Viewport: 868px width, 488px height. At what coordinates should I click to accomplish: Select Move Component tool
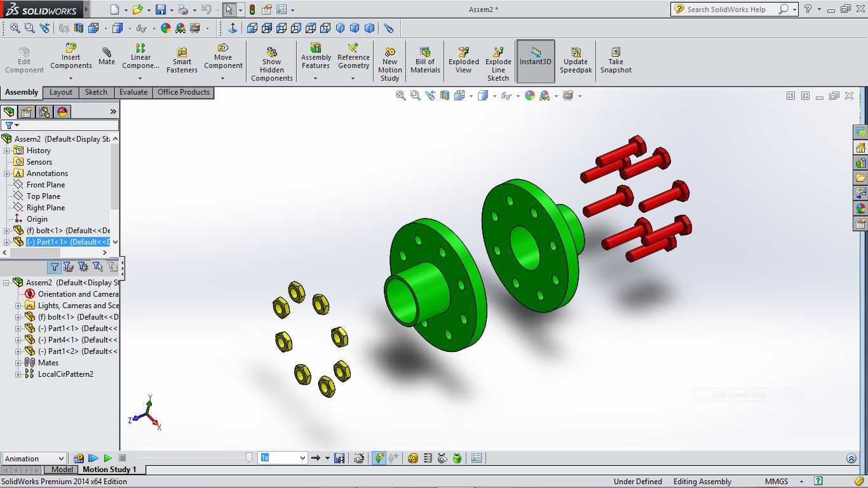click(x=223, y=57)
